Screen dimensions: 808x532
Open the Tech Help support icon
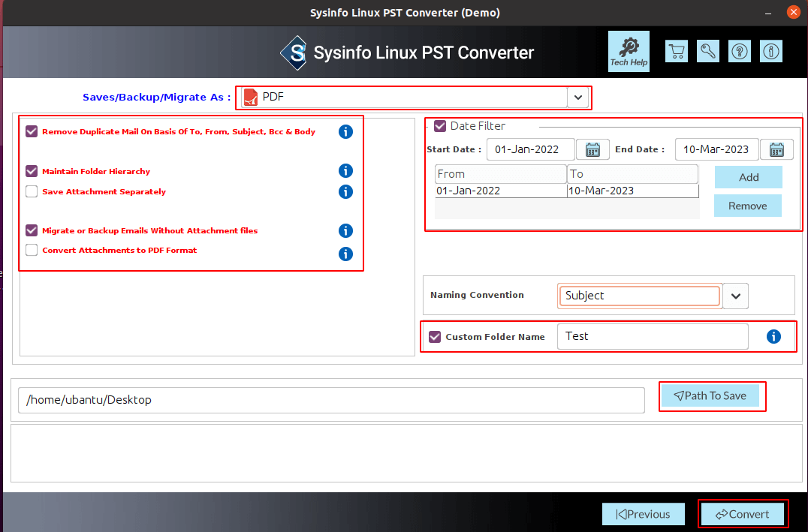tap(629, 51)
